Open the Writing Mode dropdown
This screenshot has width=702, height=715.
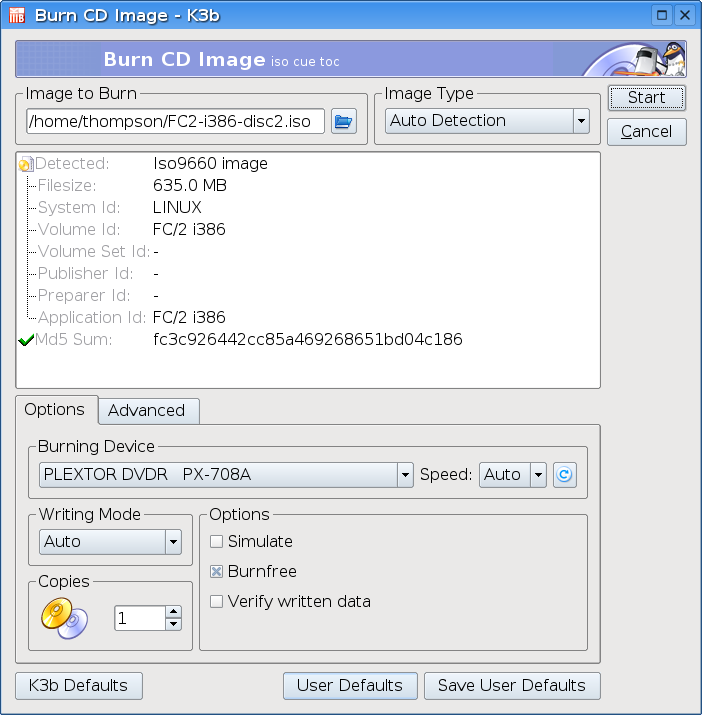pos(110,542)
